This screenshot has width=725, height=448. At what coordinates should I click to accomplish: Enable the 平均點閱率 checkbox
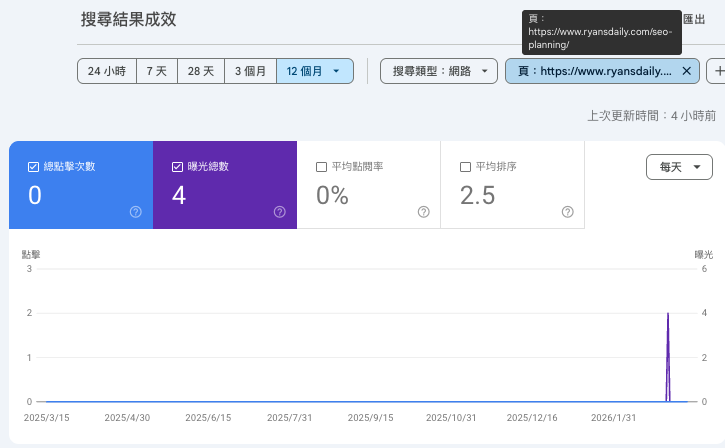tap(322, 167)
